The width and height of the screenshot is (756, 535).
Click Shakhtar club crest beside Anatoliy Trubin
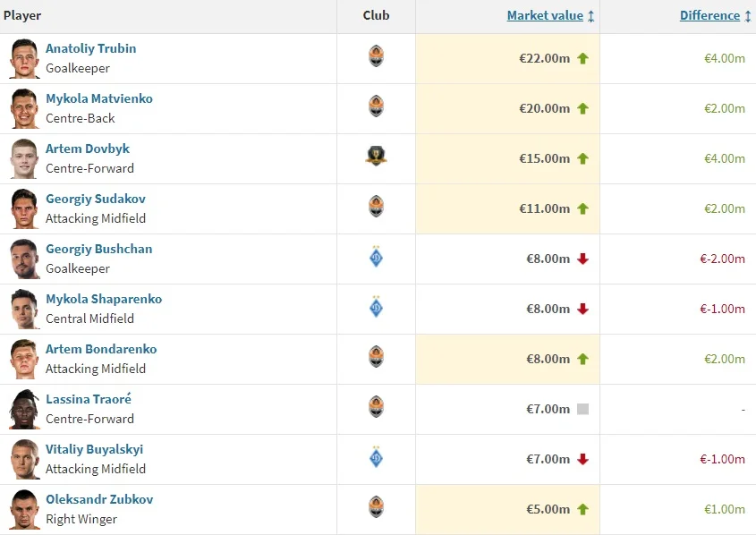pyautogui.click(x=376, y=57)
